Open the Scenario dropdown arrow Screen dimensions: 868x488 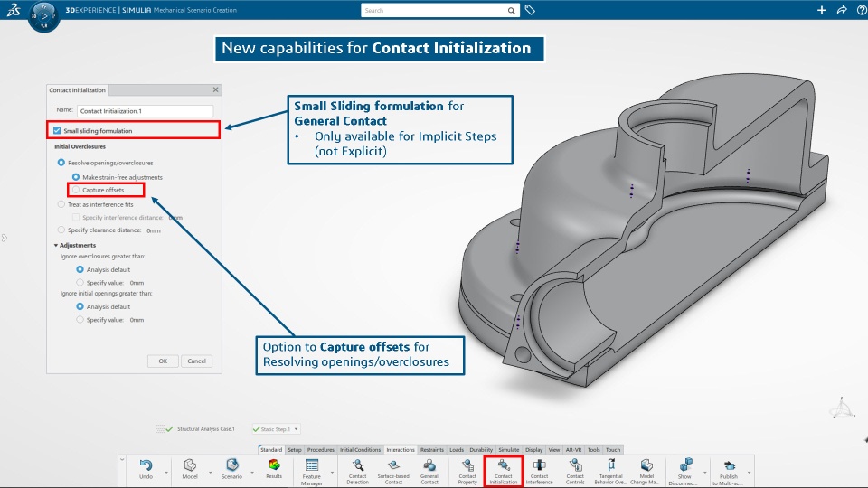(252, 473)
